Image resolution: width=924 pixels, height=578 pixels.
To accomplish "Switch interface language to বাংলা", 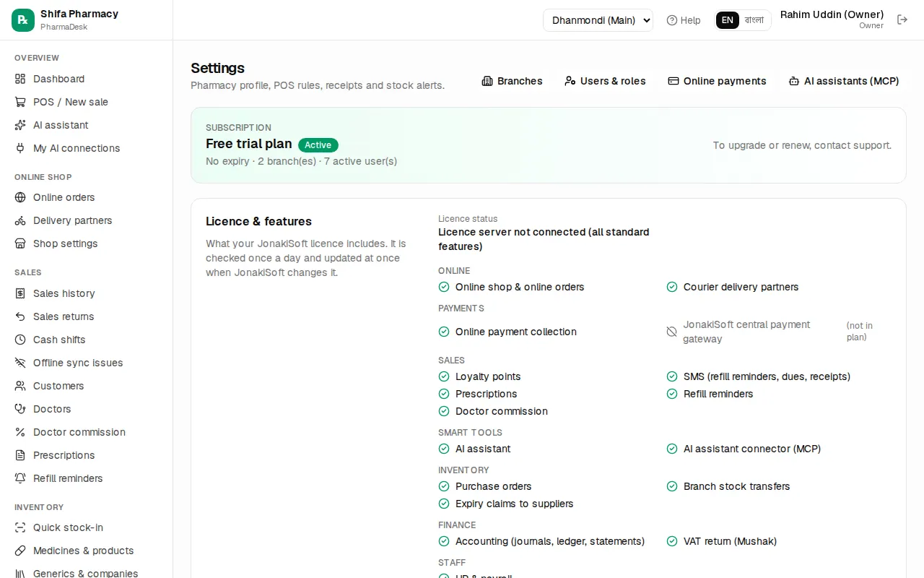I will click(x=754, y=20).
